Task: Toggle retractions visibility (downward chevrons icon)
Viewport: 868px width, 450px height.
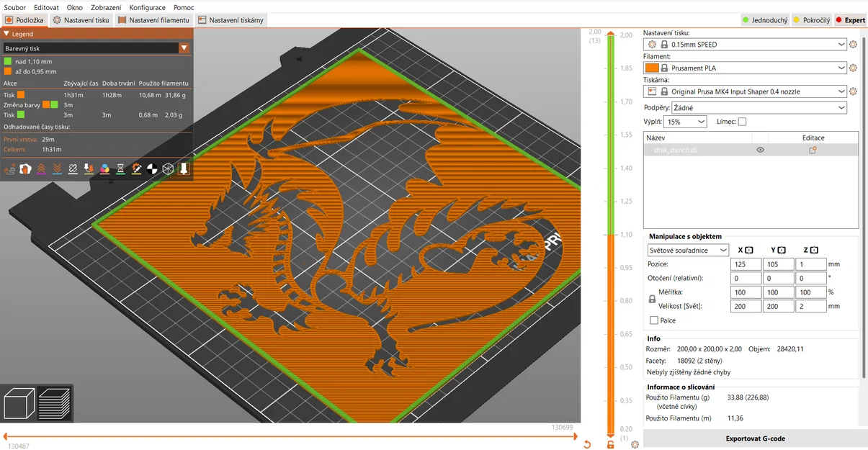Action: [x=56, y=168]
